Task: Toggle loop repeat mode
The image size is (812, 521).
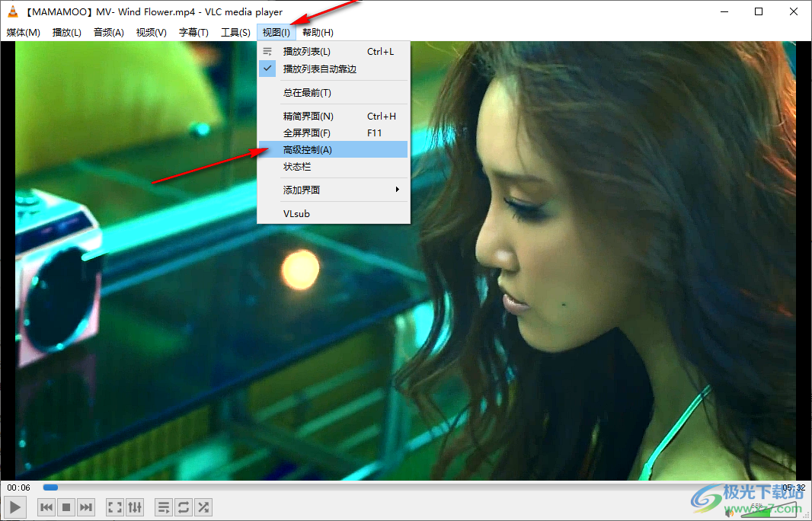Action: point(184,507)
